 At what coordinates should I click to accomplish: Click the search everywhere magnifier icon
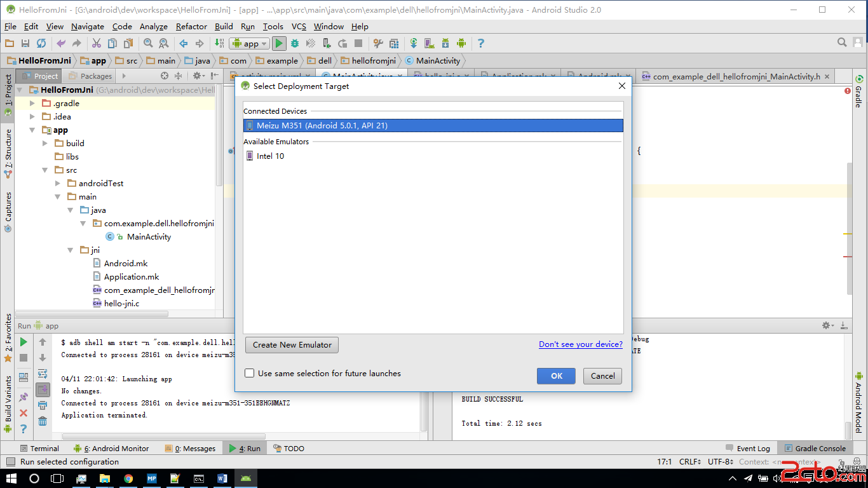[842, 43]
